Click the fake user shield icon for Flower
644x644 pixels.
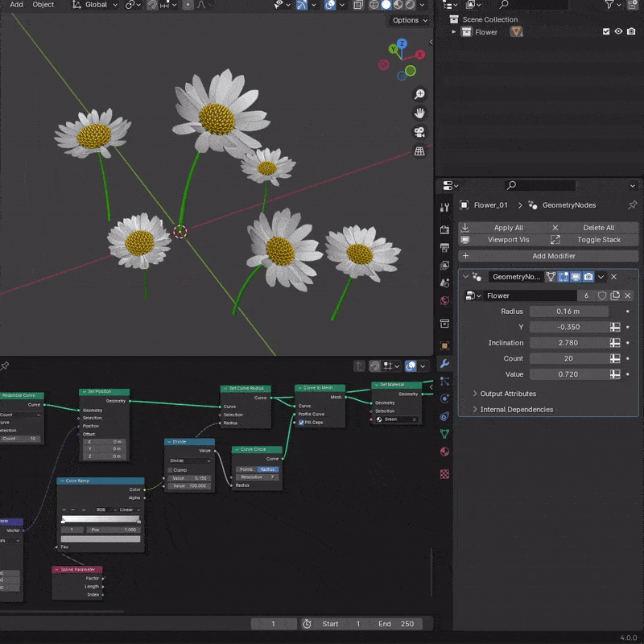(x=601, y=295)
